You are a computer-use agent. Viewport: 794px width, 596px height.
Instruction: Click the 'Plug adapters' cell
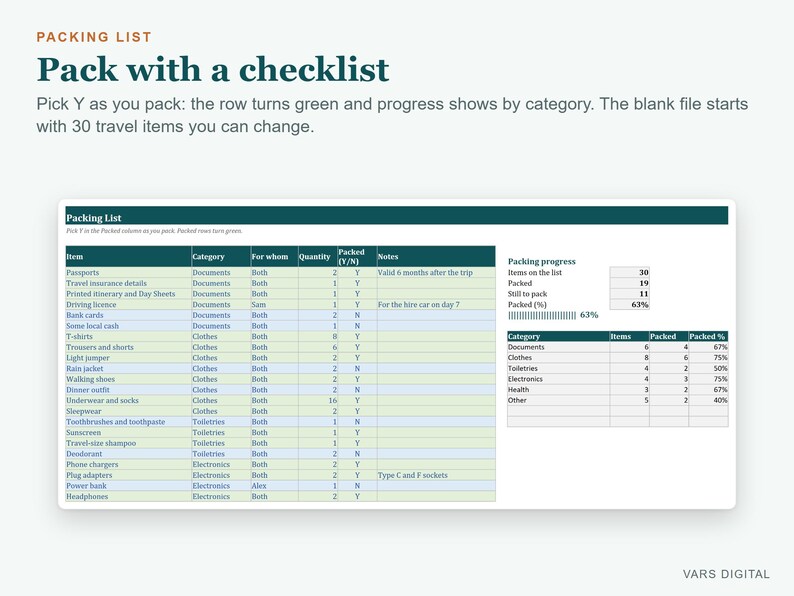pyautogui.click(x=128, y=475)
